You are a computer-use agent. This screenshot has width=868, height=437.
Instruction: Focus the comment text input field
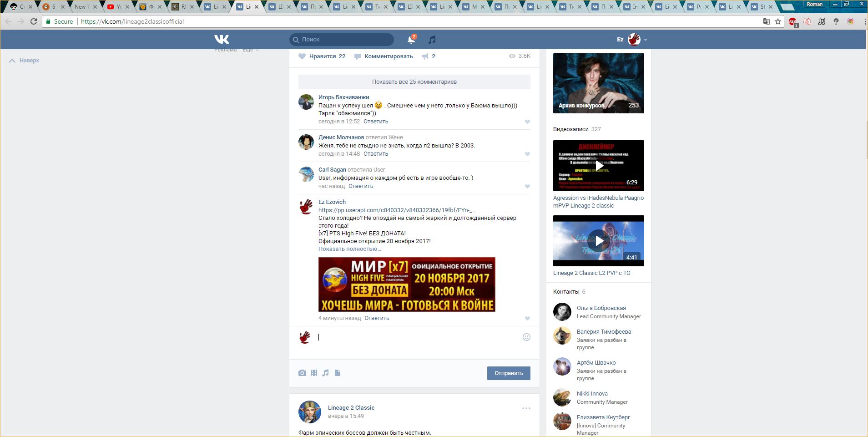(x=417, y=337)
